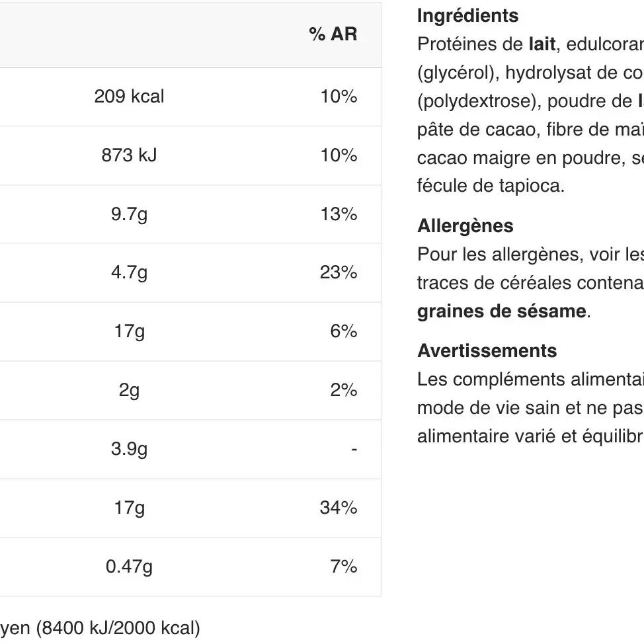Screen dimensions: 644x644
Task: Click the Avertissements heading
Action: 487,350
